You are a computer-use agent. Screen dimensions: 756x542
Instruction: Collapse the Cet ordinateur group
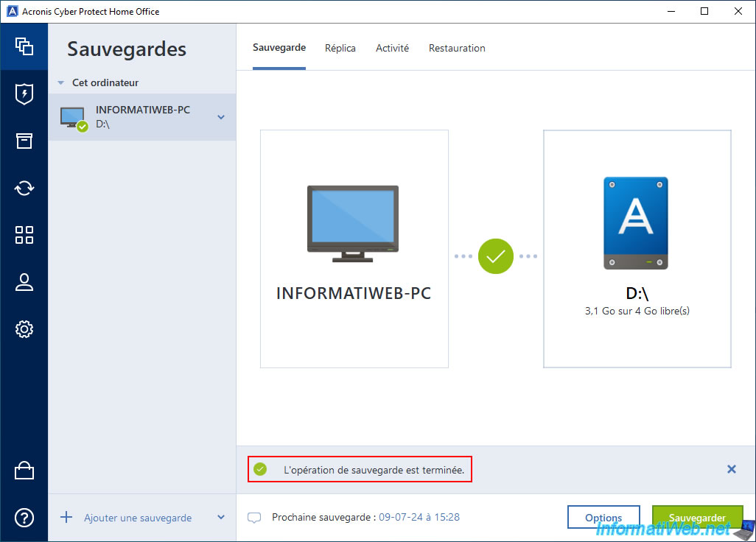[60, 83]
